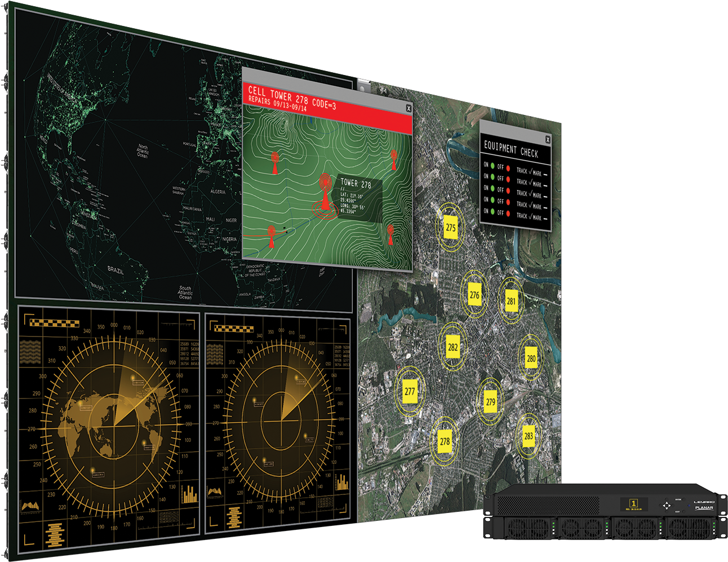The image size is (728, 562).
Task: Select tower marker 282
Action: point(452,347)
